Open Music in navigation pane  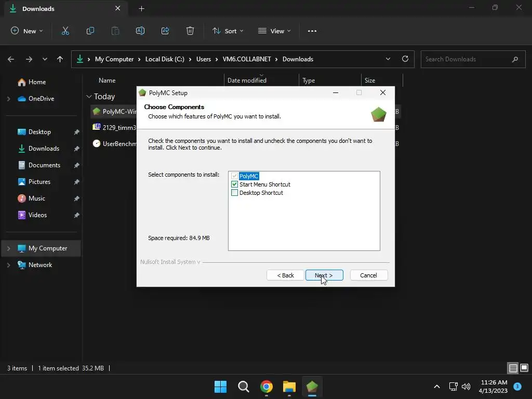37,198
